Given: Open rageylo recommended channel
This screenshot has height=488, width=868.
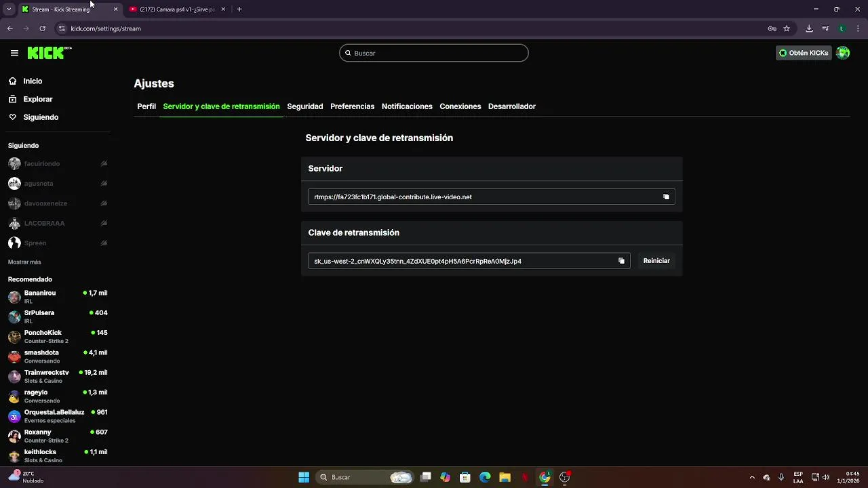Looking at the screenshot, I should click(58, 396).
